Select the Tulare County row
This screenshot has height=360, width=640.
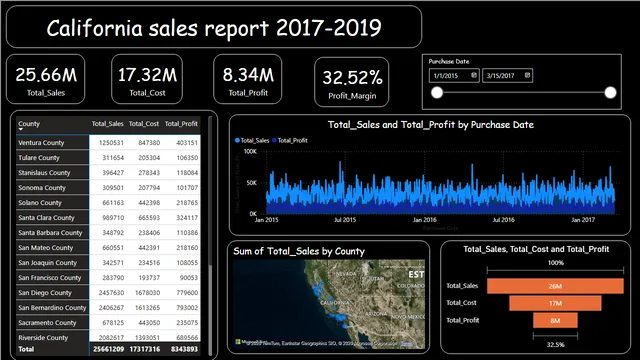tap(108, 158)
